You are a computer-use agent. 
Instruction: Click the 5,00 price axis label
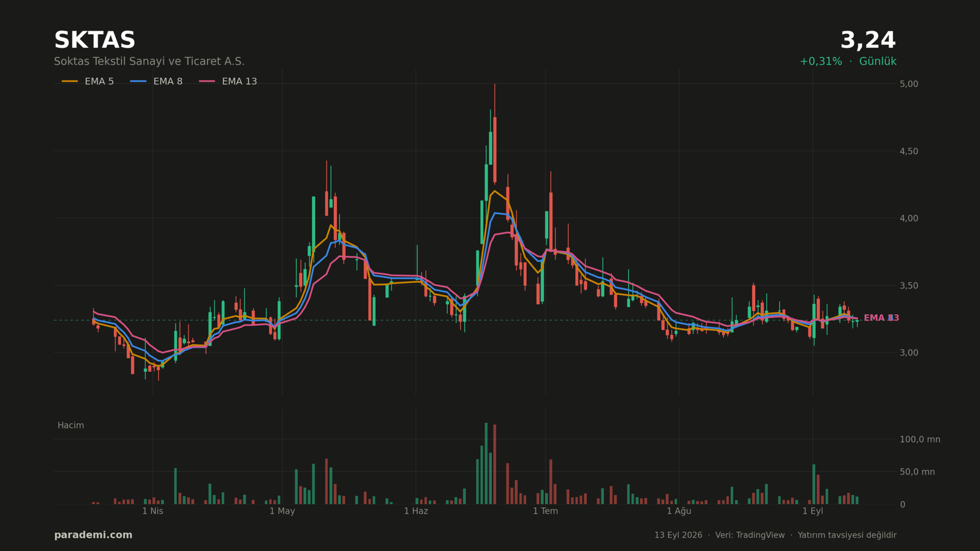(909, 84)
